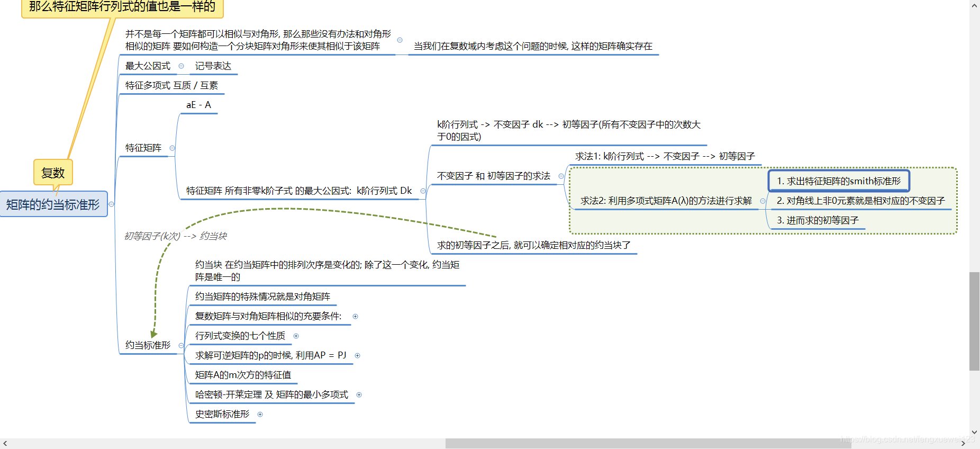Screen dimensions: 980x449
Task: Select node 求解可逆矩阵的p的时候
Action: (271, 356)
